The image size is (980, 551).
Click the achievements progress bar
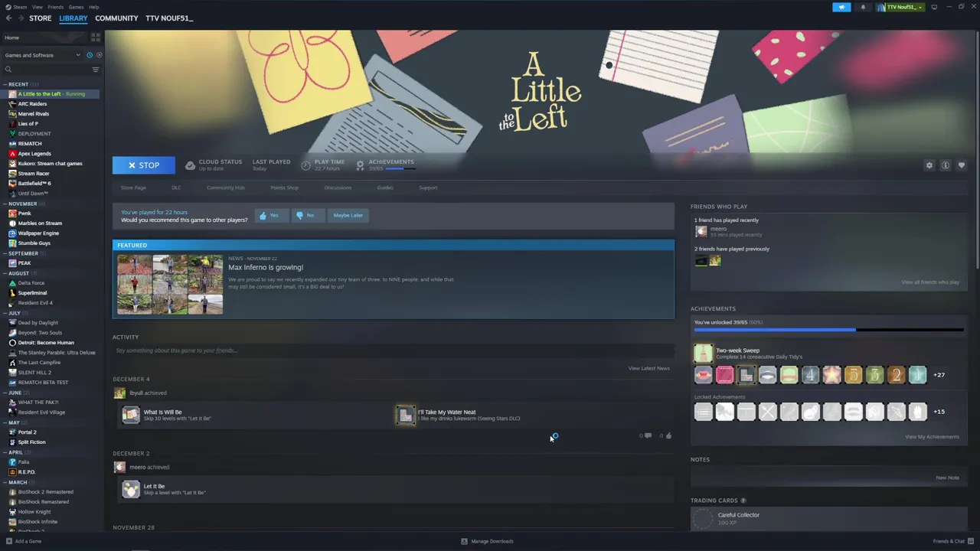[828, 330]
